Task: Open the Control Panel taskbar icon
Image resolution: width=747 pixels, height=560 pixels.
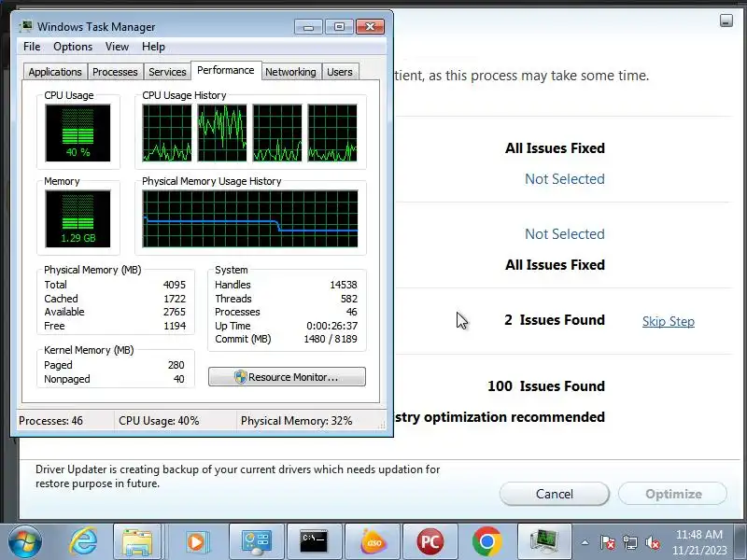Action: tap(256, 541)
